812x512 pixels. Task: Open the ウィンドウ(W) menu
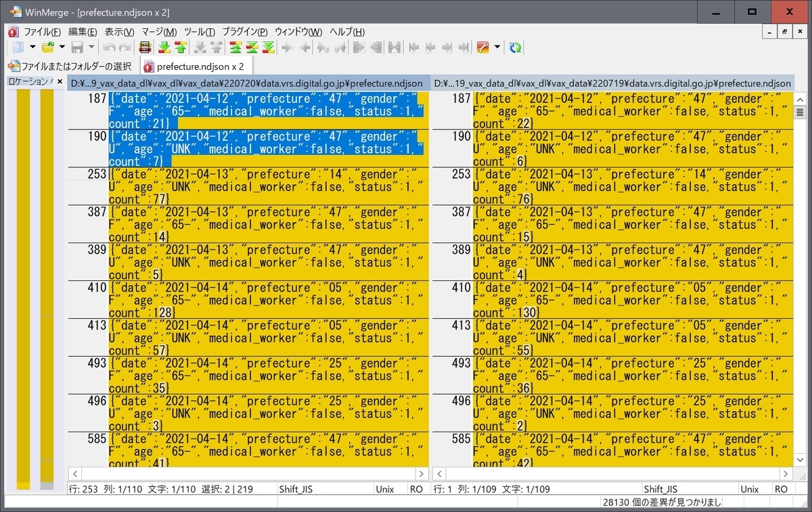298,32
